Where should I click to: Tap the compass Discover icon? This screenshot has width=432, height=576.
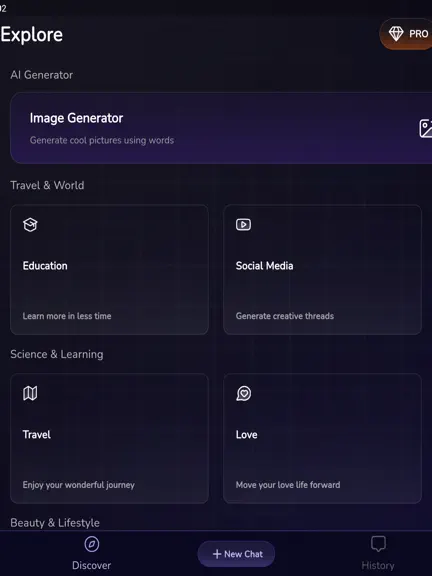pos(91,544)
